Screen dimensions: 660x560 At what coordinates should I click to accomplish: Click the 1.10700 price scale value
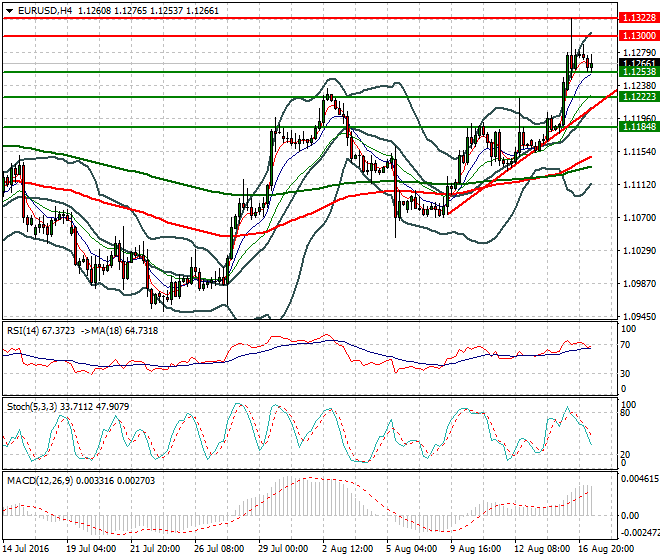pyautogui.click(x=639, y=217)
